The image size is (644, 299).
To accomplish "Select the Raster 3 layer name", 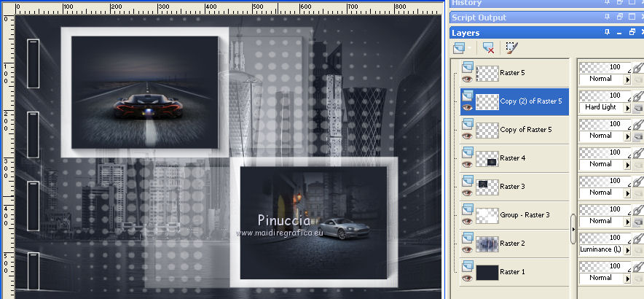I will click(512, 186).
